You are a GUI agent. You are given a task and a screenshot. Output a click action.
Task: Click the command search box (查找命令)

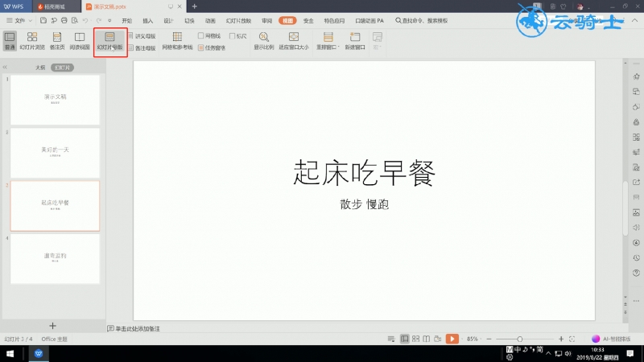coord(421,21)
